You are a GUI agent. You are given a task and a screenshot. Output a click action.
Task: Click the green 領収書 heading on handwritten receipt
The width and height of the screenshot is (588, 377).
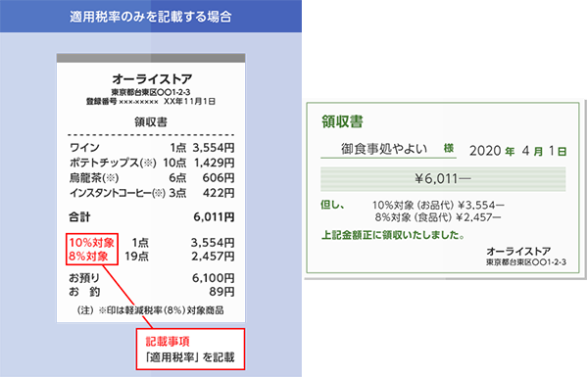coord(342,121)
